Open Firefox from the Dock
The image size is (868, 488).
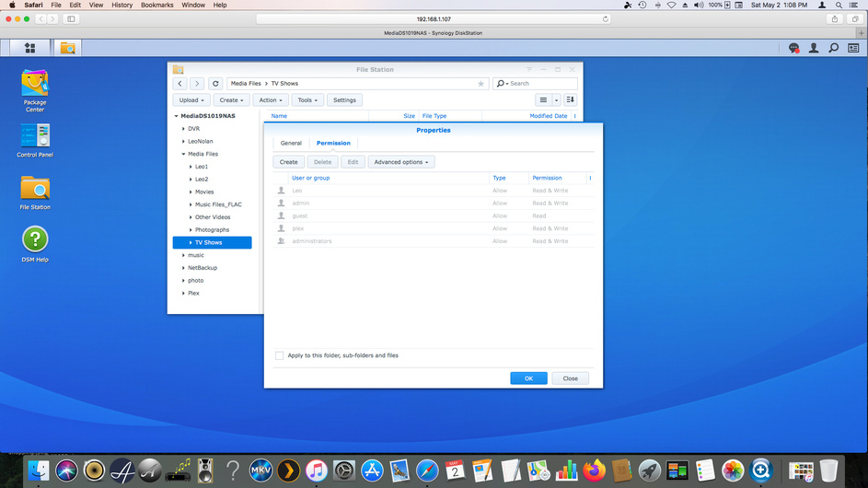(594, 471)
